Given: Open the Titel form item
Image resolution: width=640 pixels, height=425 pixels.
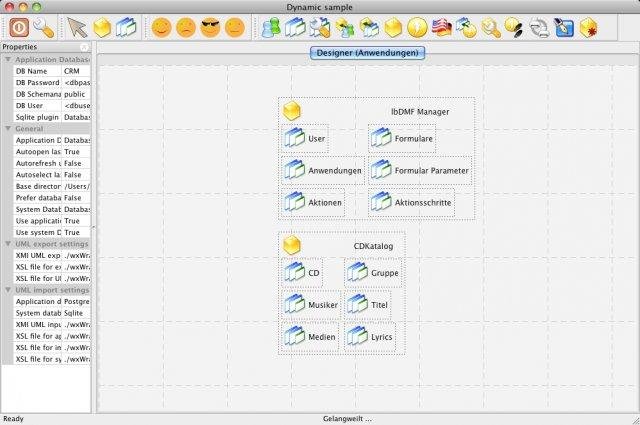Looking at the screenshot, I should 367,305.
